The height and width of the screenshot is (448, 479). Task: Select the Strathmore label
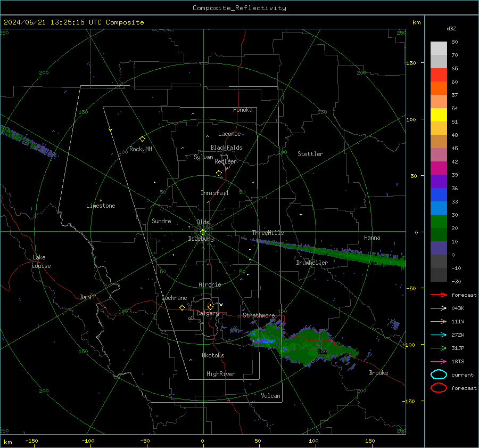click(x=259, y=315)
